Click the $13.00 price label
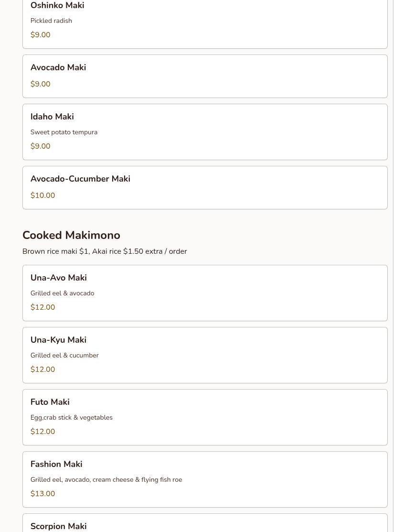Viewport: 403px width, 532px height. tap(43, 494)
